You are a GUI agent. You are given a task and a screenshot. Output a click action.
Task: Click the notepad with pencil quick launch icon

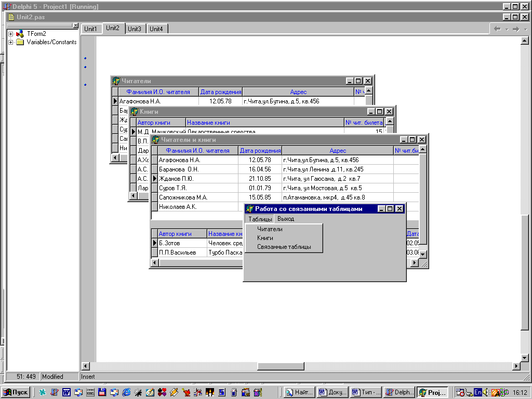[x=150, y=392]
